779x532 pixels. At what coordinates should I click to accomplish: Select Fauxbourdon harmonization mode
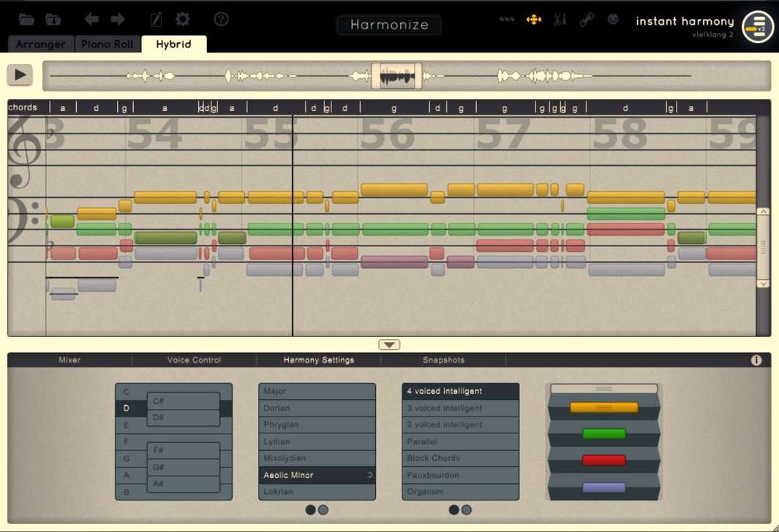tap(461, 475)
